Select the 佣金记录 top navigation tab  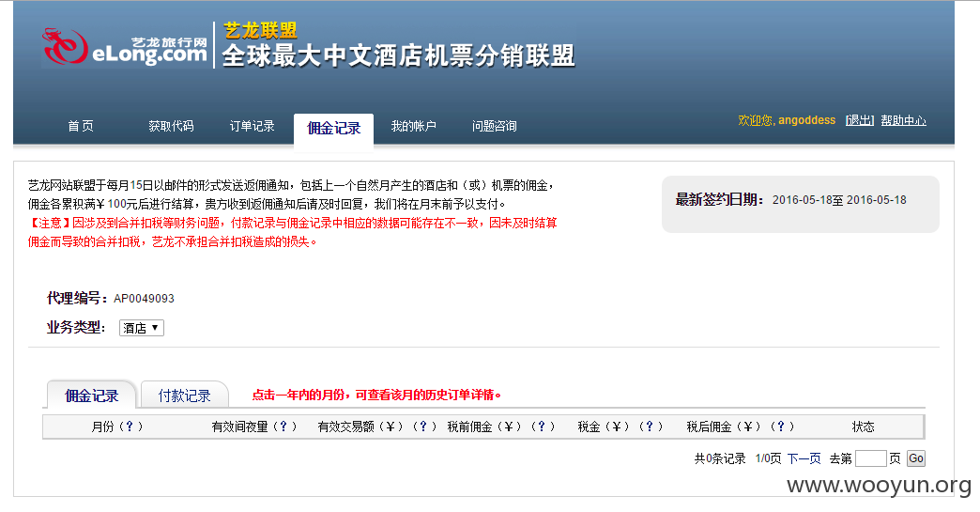pos(334,129)
